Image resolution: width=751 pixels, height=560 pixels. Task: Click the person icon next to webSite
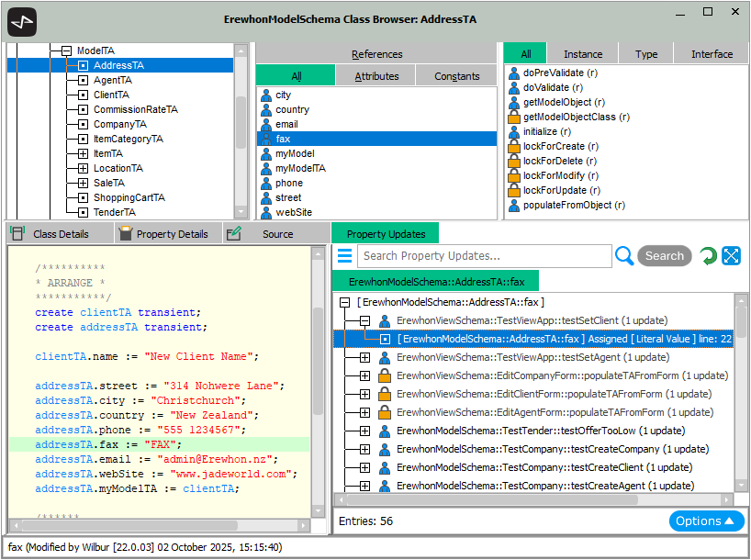coord(266,212)
